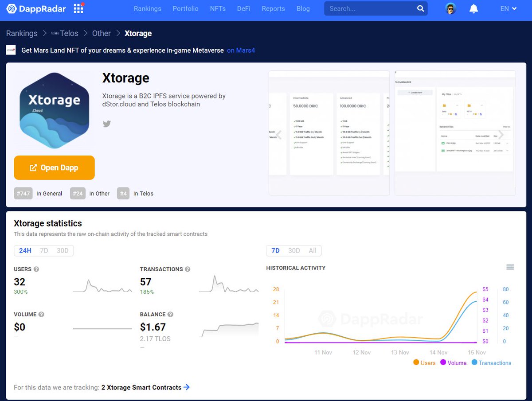Select 30D historical activity range

294,251
